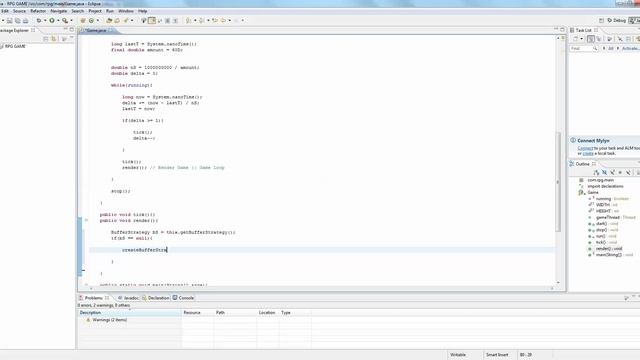
Task: Open the Next Annotation dropdown arrow
Action: (195, 20)
